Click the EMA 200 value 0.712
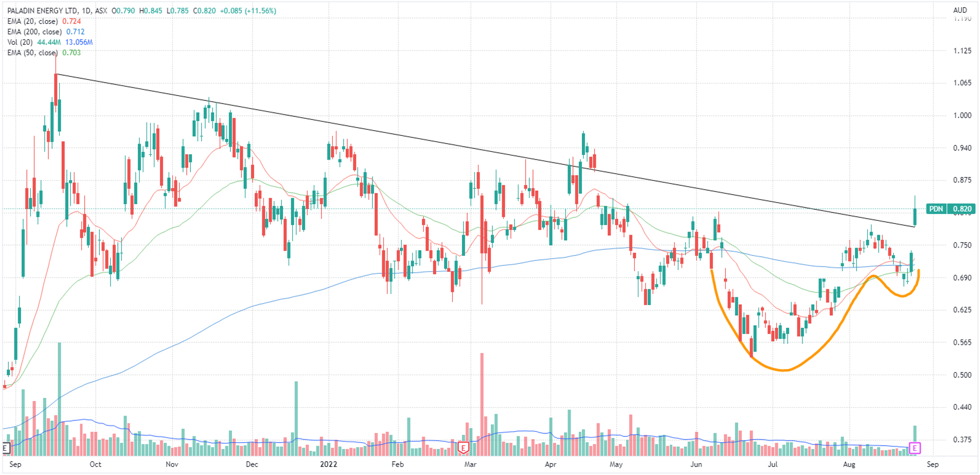This screenshot has width=980, height=475. [76, 32]
